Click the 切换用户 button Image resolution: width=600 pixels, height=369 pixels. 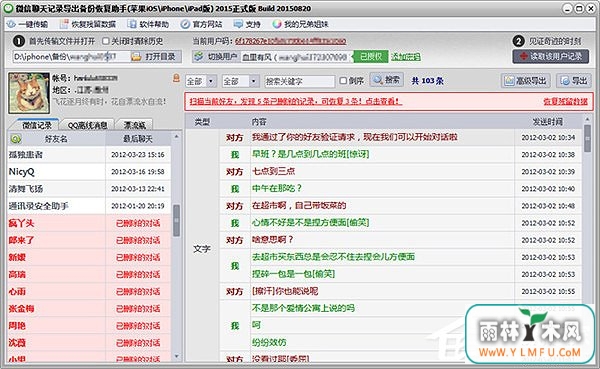(x=215, y=57)
